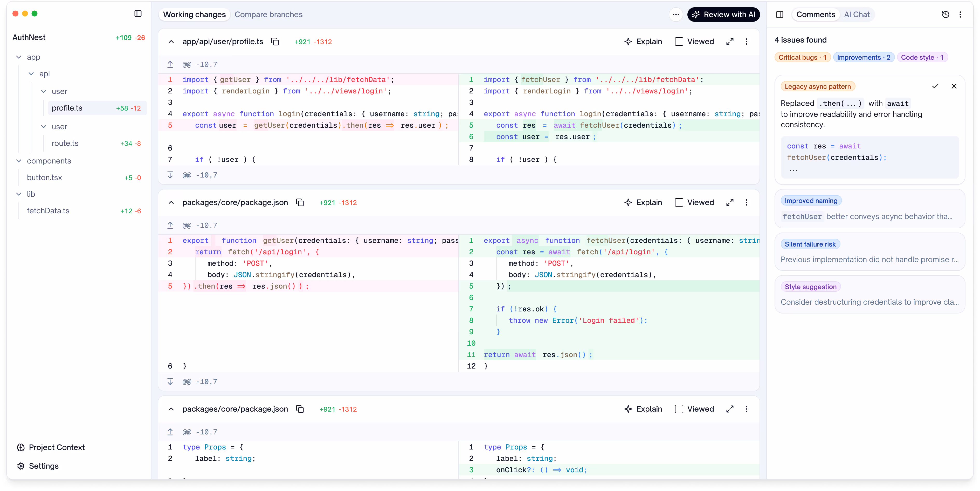
Task: Toggle the right panel layout icon
Action: pos(779,15)
